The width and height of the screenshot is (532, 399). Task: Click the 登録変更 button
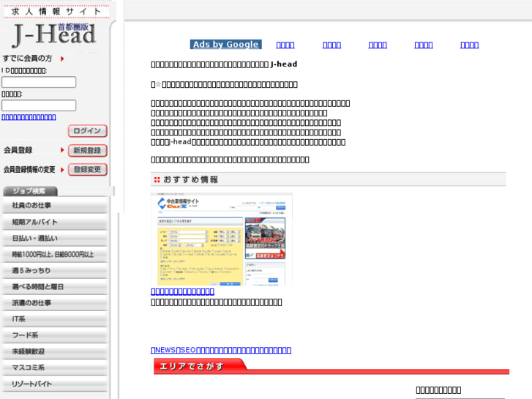click(88, 169)
